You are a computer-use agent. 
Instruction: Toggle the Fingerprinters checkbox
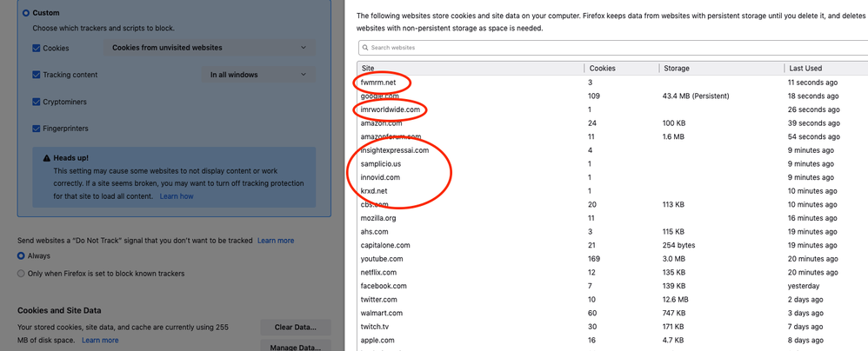tap(37, 129)
